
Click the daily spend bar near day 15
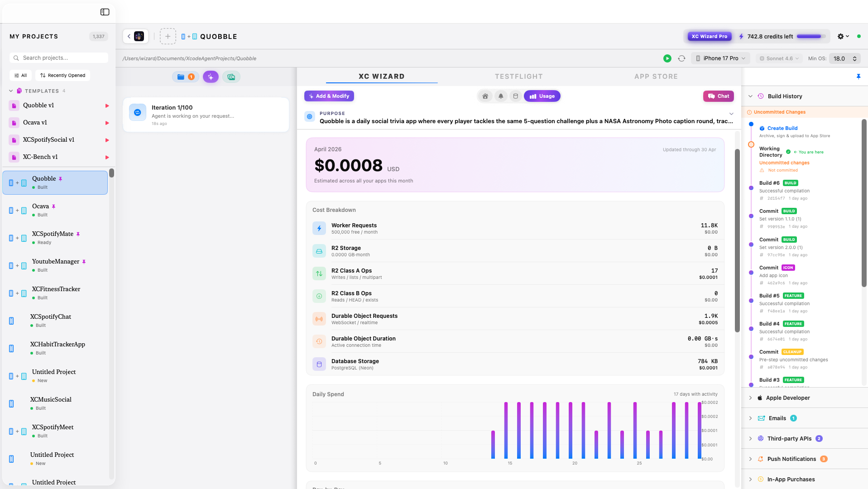click(506, 430)
